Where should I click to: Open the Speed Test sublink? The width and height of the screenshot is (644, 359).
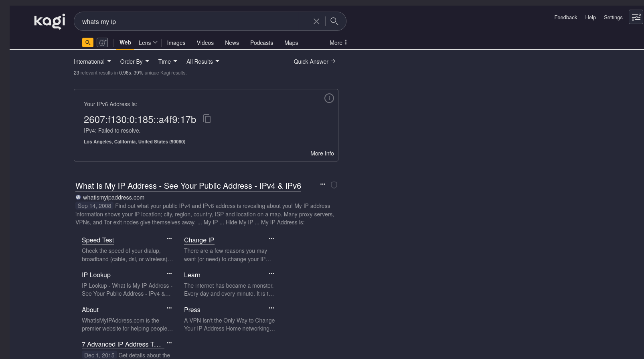pyautogui.click(x=98, y=240)
